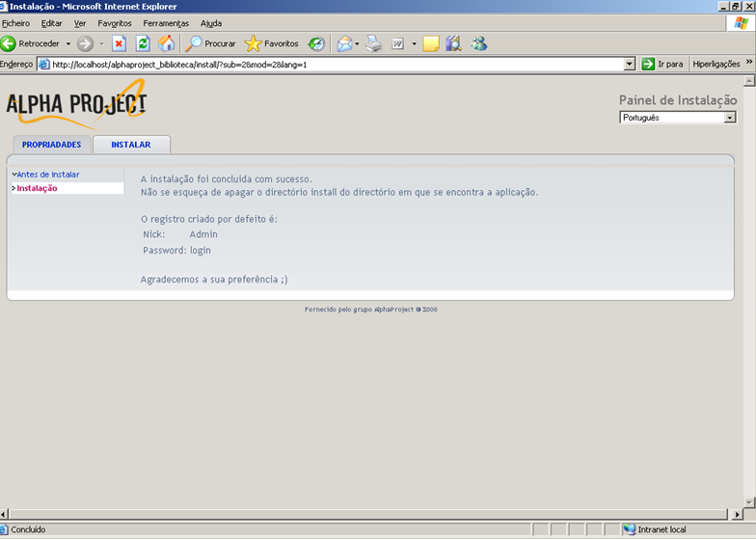Click the login password value text
This screenshot has height=540, width=756.
[201, 251]
